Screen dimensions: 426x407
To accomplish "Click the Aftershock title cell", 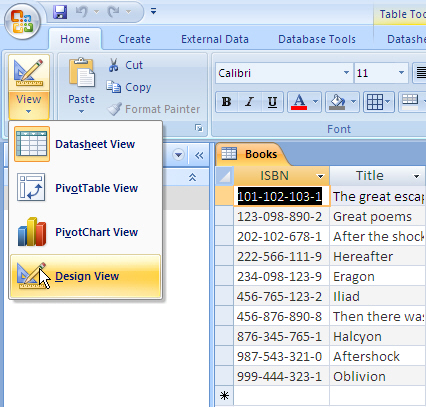I will tap(378, 357).
